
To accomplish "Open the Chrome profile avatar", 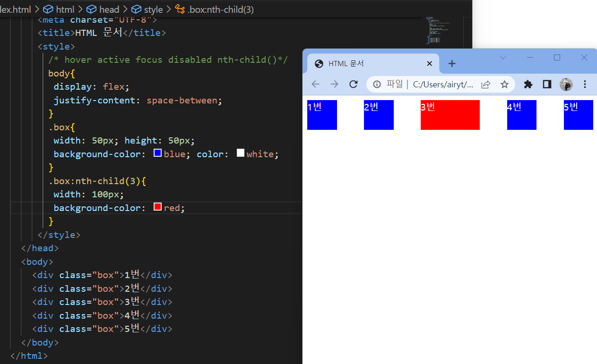I will coord(566,85).
